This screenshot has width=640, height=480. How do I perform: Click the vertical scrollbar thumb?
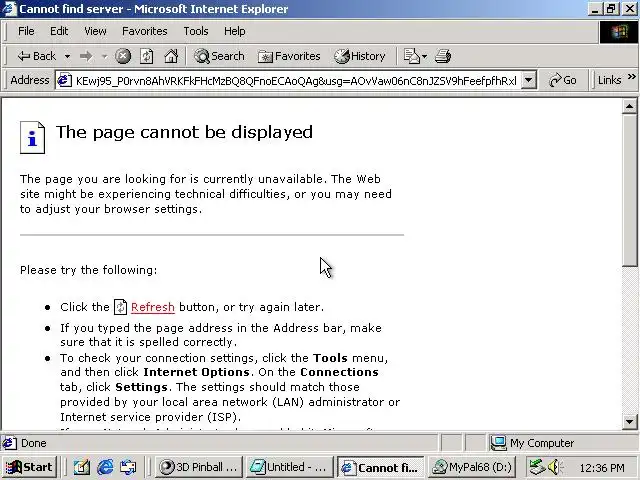(x=629, y=190)
